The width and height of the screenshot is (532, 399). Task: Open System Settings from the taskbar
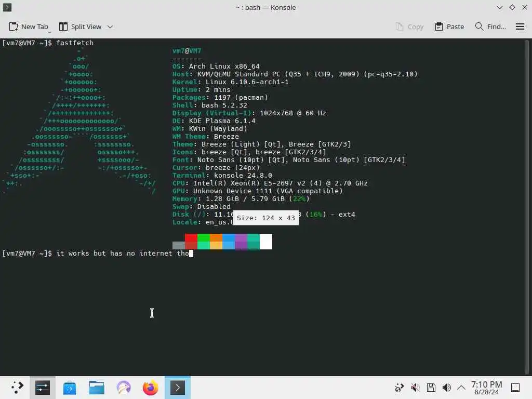point(43,388)
